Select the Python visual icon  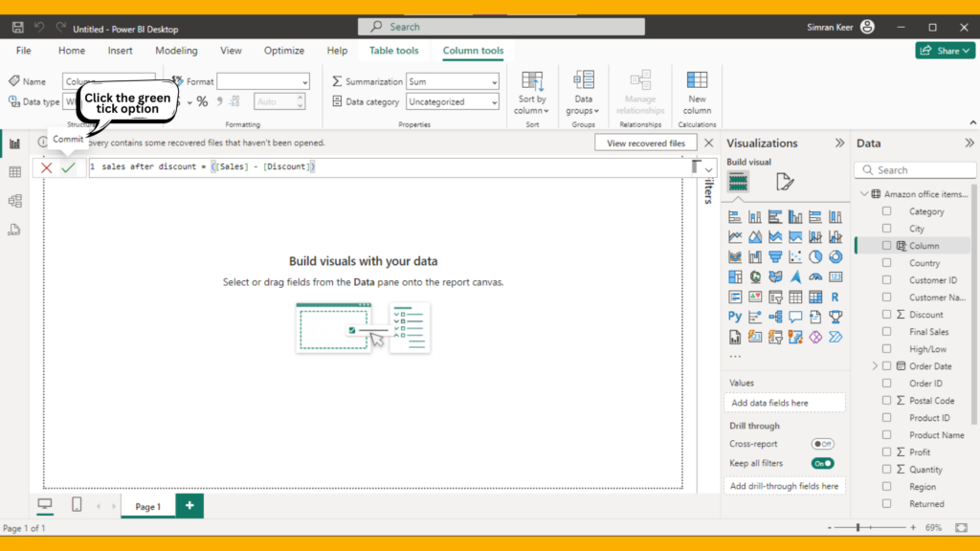coord(735,317)
